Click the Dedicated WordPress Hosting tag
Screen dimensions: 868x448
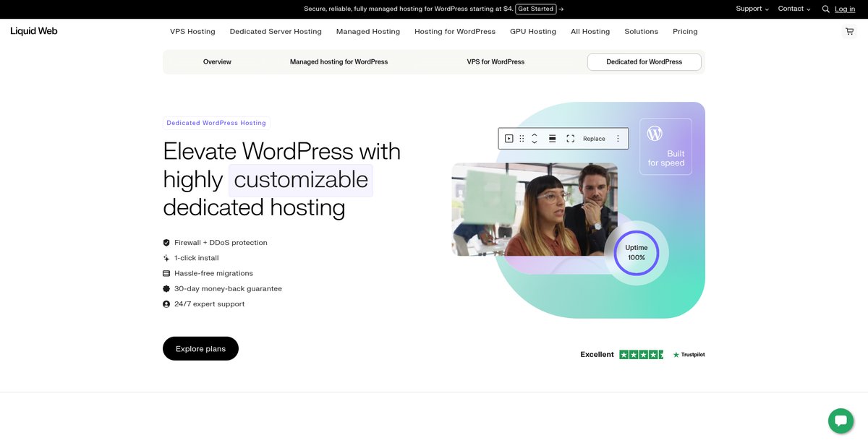[x=216, y=123]
